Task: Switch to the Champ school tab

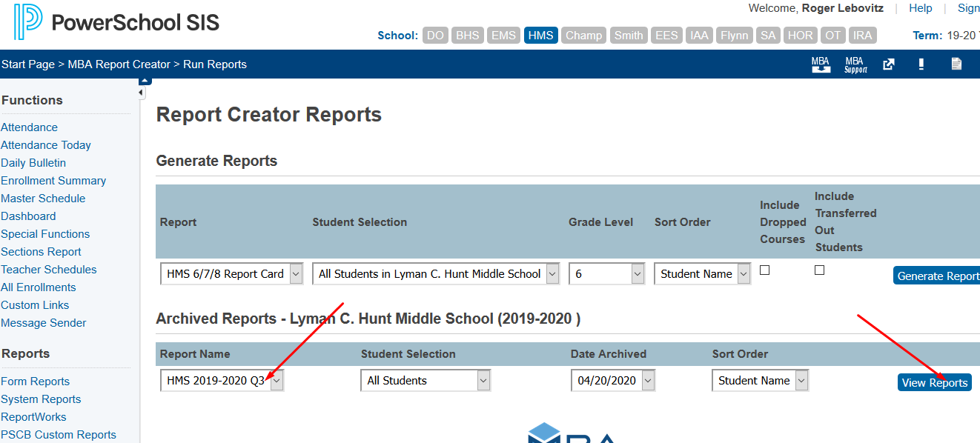Action: click(583, 35)
